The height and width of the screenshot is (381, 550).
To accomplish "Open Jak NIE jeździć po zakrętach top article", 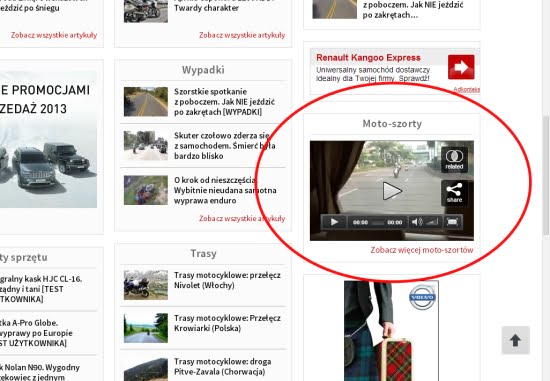I will coord(413,10).
